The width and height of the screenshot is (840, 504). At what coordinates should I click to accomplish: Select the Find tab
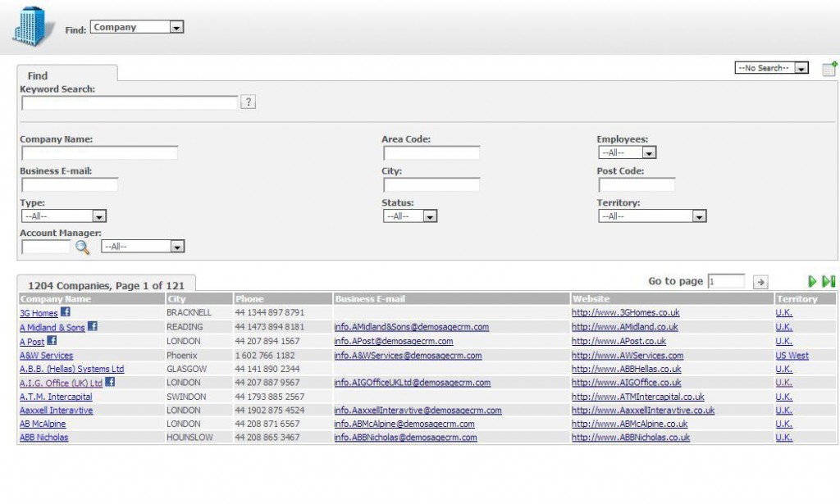tap(38, 75)
